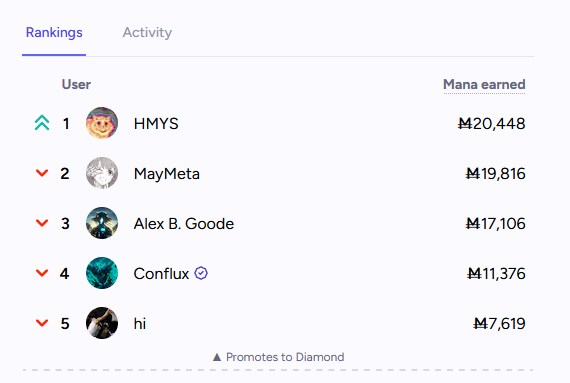
Task: Click the red down arrow beside Conflux
Action: [x=42, y=273]
